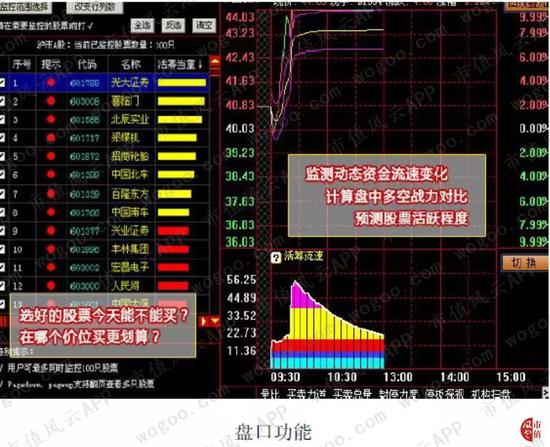Screen dimensions: 550x447
Task: Toggle checkbox for row 11 宏昌电子
Action: click(2, 267)
